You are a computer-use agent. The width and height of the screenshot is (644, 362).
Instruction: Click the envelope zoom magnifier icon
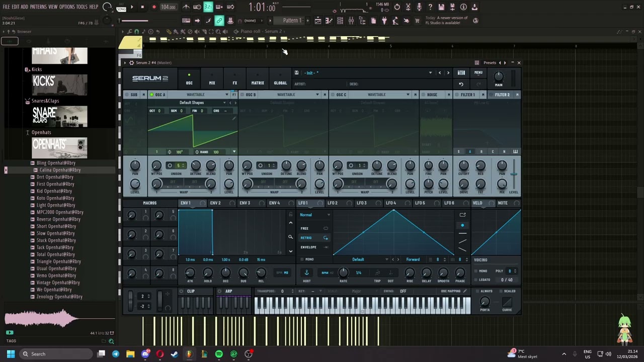tap(290, 237)
